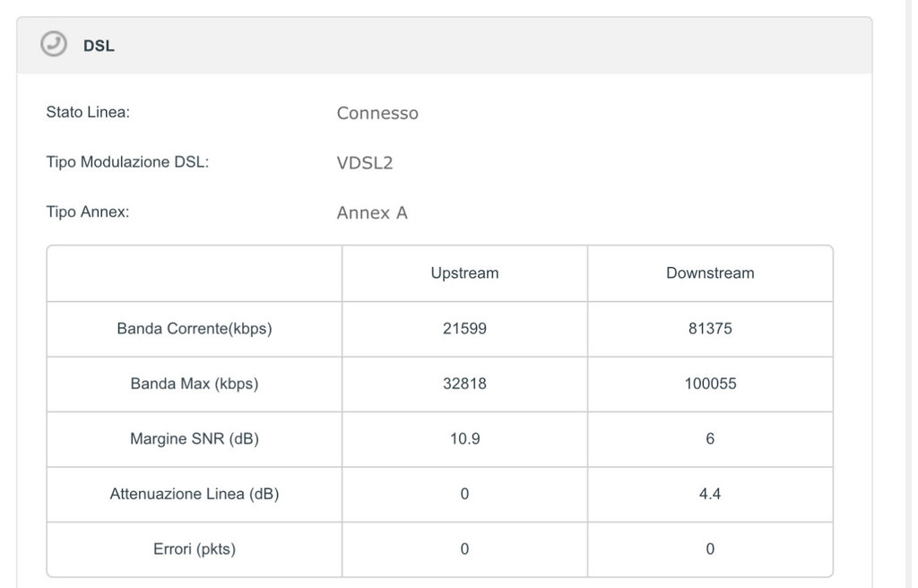
Task: Select the Margine SNR (dB) row label
Action: click(195, 439)
